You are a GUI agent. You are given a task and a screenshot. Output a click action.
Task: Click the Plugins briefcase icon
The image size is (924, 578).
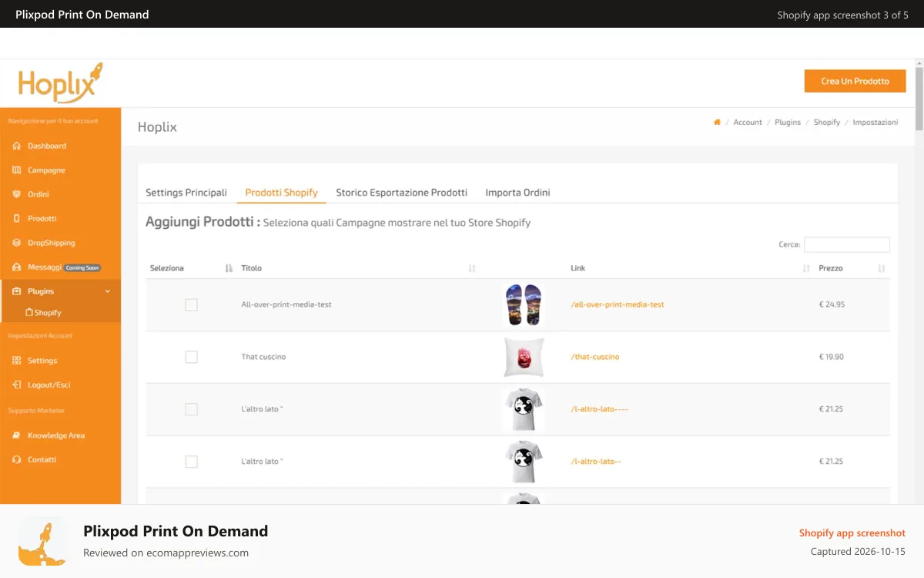click(x=17, y=291)
